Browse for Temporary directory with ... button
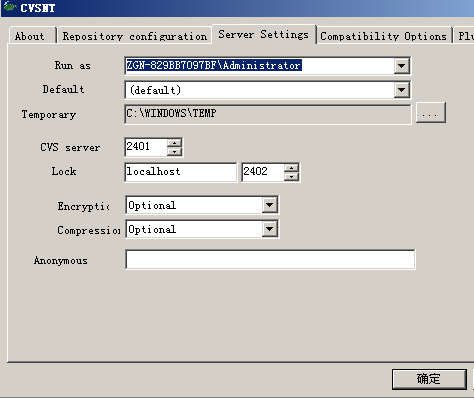 [x=431, y=113]
